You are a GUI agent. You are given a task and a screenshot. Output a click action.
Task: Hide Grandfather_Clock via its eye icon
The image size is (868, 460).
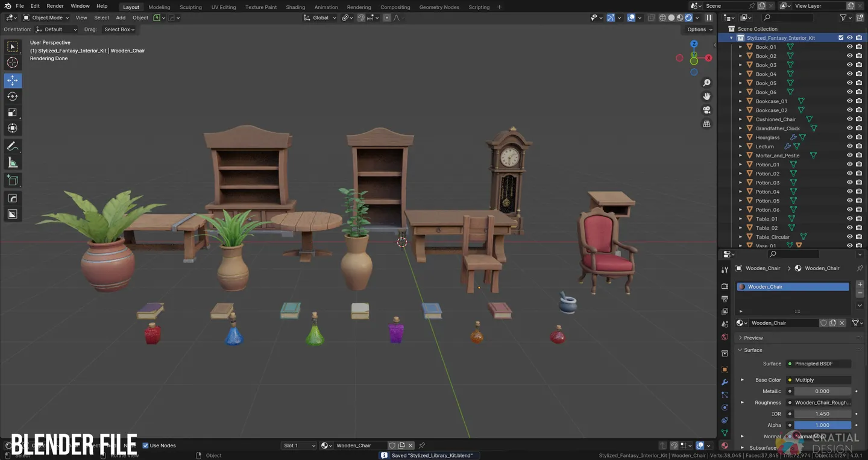click(850, 128)
